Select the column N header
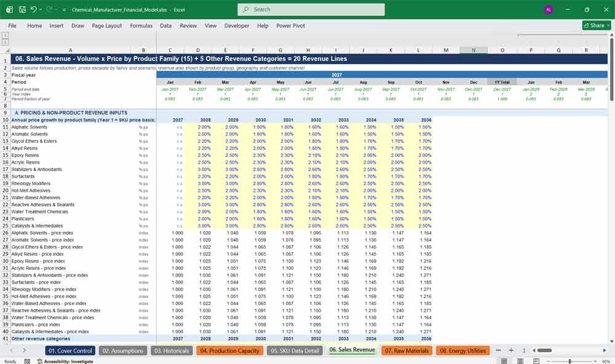The width and height of the screenshot is (615, 364). tap(474, 50)
